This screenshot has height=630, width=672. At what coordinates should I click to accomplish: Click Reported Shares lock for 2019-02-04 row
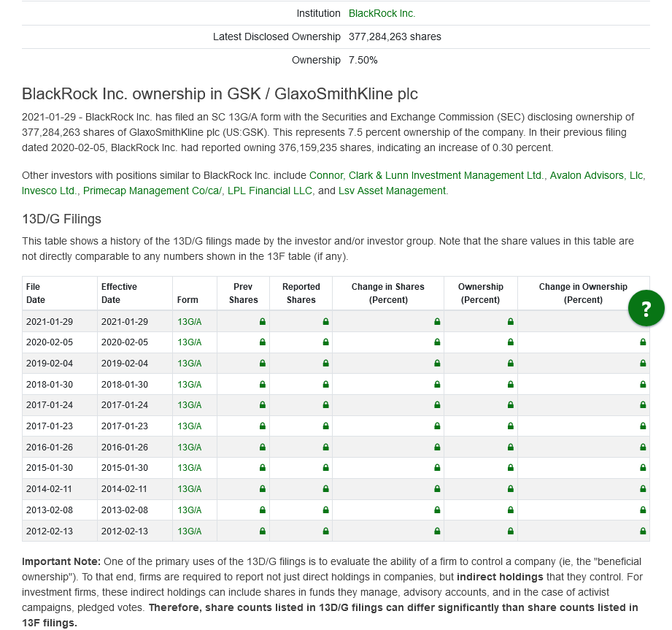coord(325,363)
